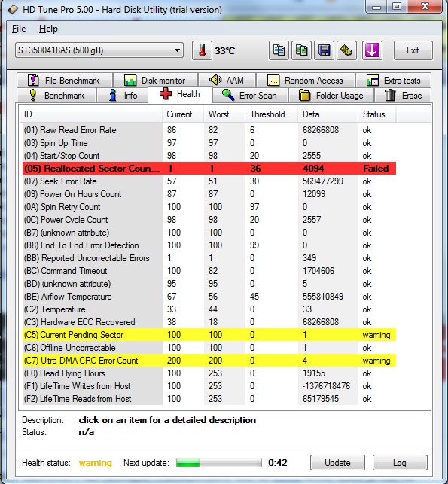Open the Extra tests tab

point(393,81)
